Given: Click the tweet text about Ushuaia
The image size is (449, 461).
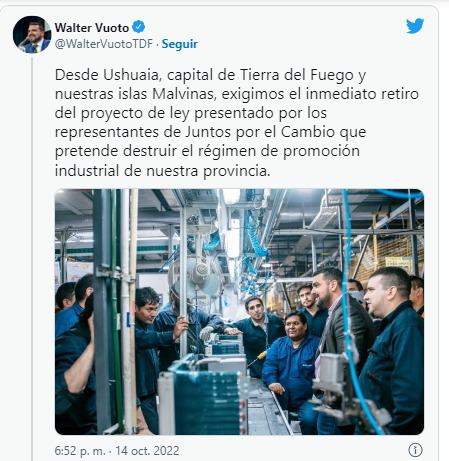Looking at the screenshot, I should (237, 123).
